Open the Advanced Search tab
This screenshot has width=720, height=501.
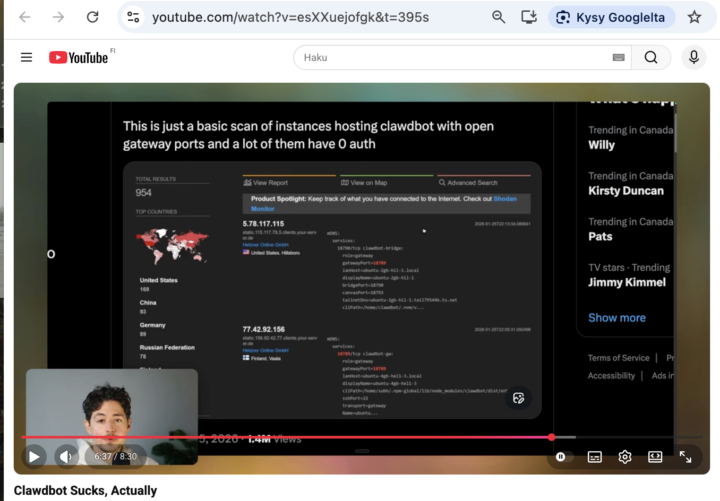(468, 183)
